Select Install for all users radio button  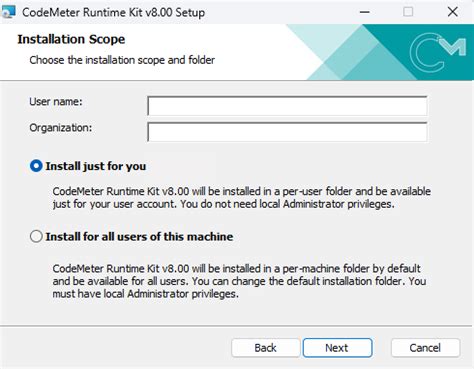coord(36,236)
